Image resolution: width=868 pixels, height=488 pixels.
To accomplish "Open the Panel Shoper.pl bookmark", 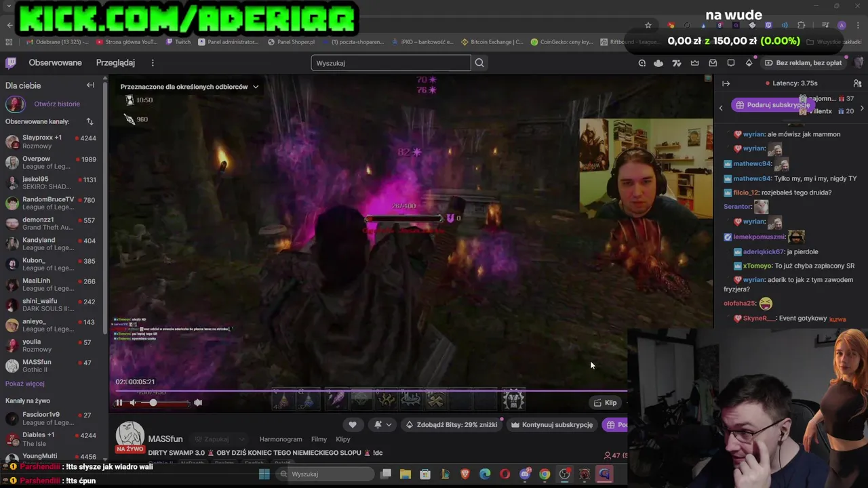I will [x=291, y=42].
